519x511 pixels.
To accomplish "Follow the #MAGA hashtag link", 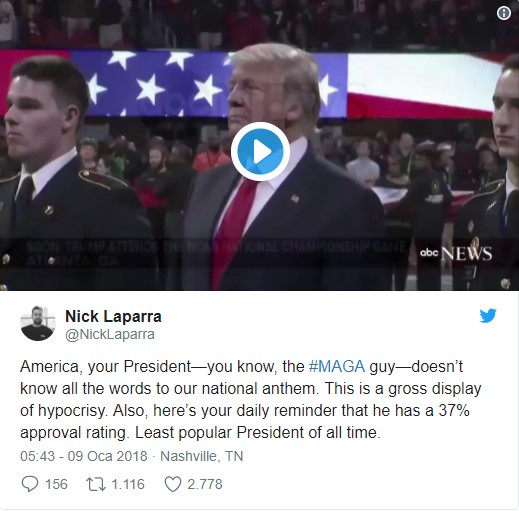I will (x=337, y=366).
